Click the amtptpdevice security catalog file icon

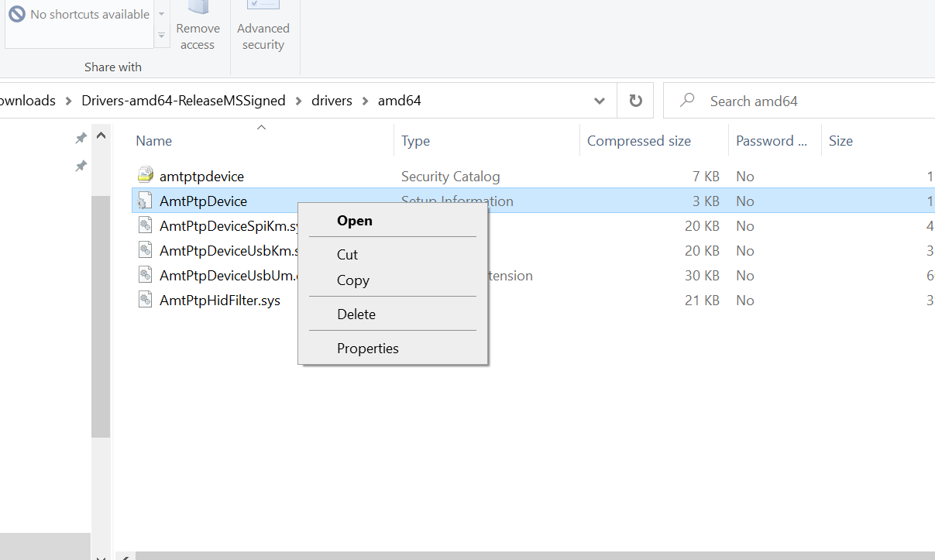point(145,176)
